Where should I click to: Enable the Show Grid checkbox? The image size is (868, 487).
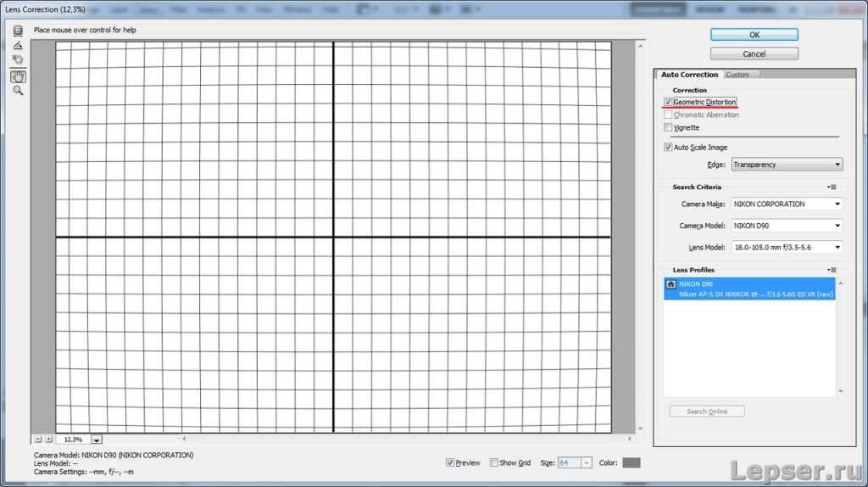(494, 462)
